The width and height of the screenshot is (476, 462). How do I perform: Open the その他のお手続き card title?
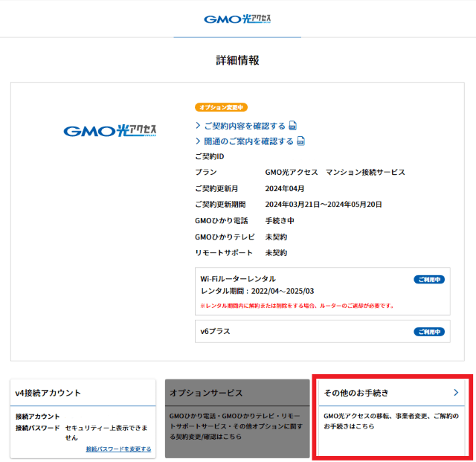356,393
